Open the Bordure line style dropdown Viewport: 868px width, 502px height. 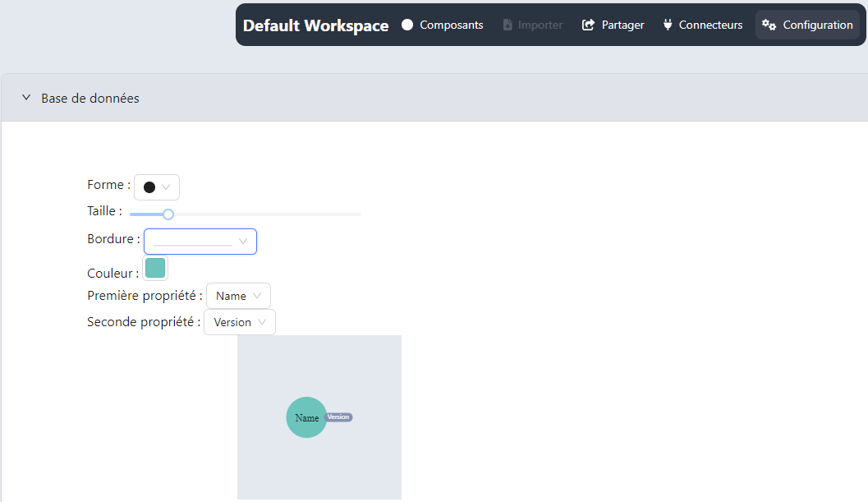pos(200,242)
